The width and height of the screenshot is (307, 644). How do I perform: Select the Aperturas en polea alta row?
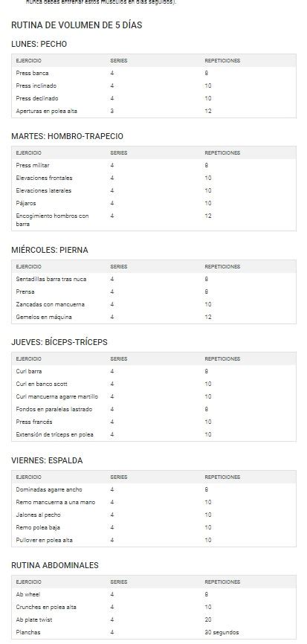(x=153, y=111)
